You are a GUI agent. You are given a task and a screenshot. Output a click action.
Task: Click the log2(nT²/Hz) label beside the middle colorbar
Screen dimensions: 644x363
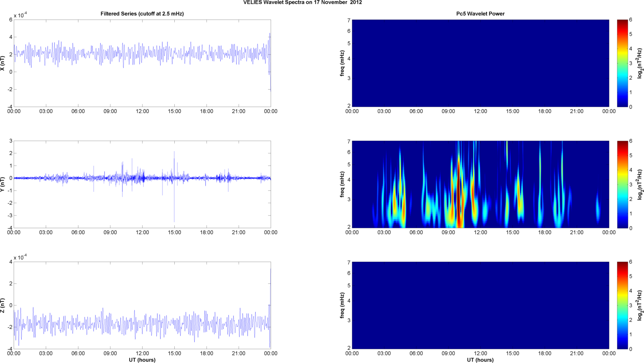[x=639, y=184]
